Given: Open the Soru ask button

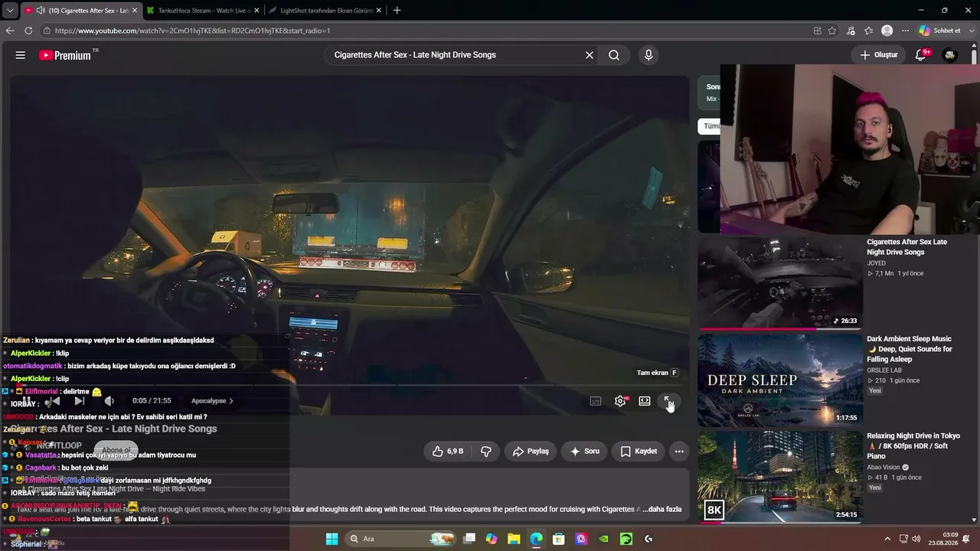Looking at the screenshot, I should [x=584, y=452].
